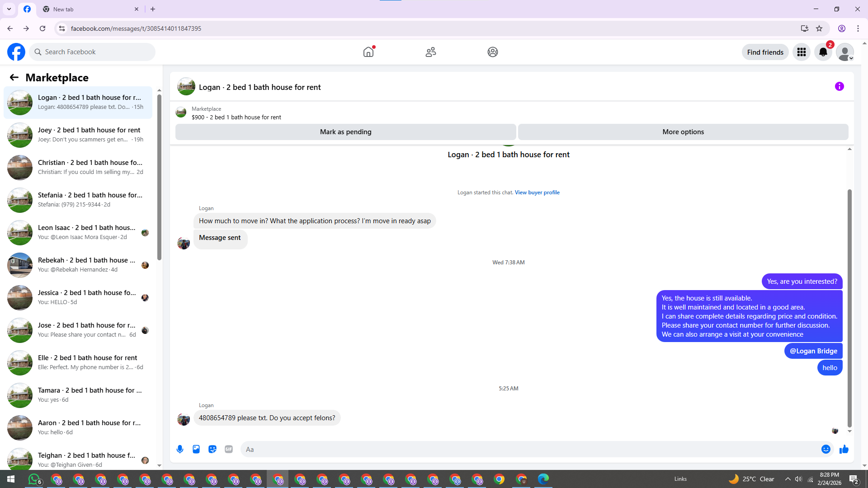Open the Facebook apps grid menu
The height and width of the screenshot is (488, 868).
point(801,52)
